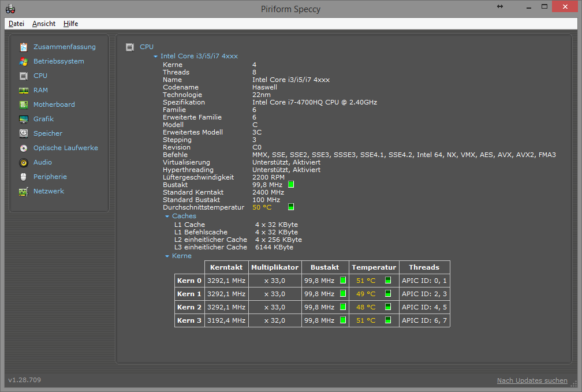Open Grafik via its monitor icon
This screenshot has width=582, height=392.
click(x=24, y=119)
